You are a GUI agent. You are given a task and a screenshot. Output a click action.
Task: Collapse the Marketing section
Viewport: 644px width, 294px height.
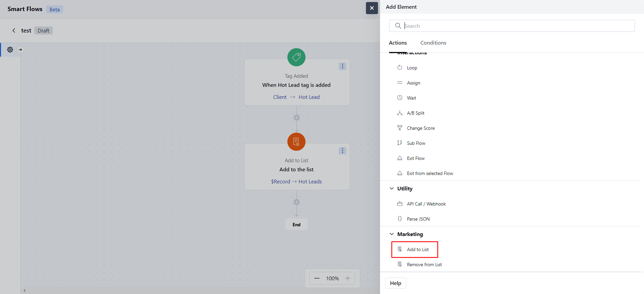coord(392,234)
